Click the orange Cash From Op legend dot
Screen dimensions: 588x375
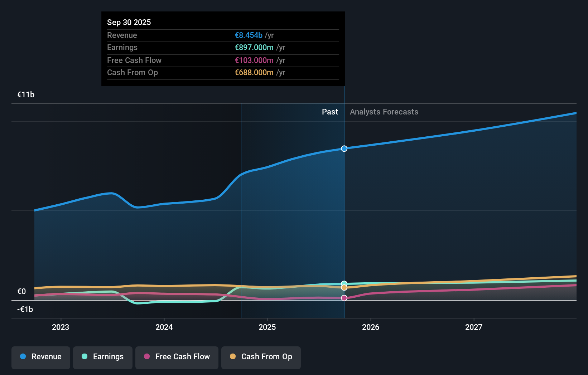coord(233,357)
